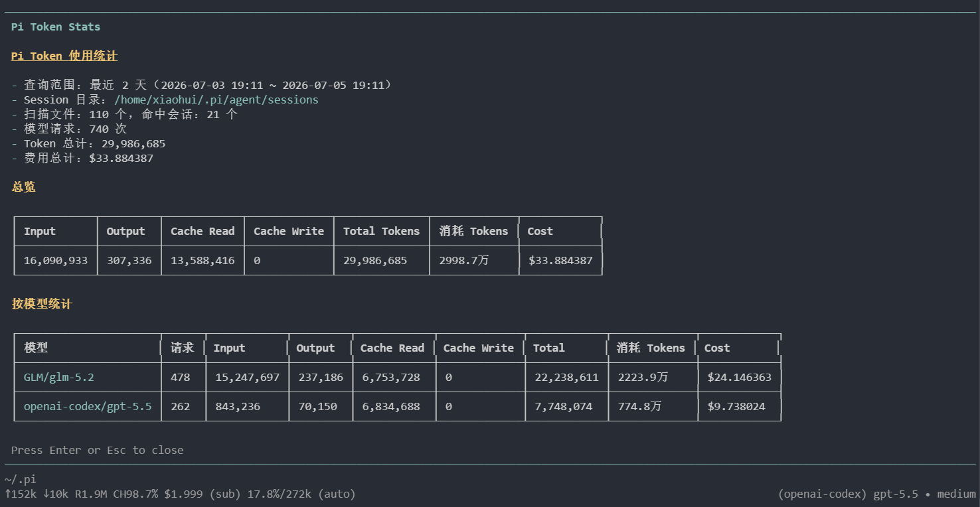Click the overview value 16,090,933
Screen dimensions: 980x507
click(56, 261)
